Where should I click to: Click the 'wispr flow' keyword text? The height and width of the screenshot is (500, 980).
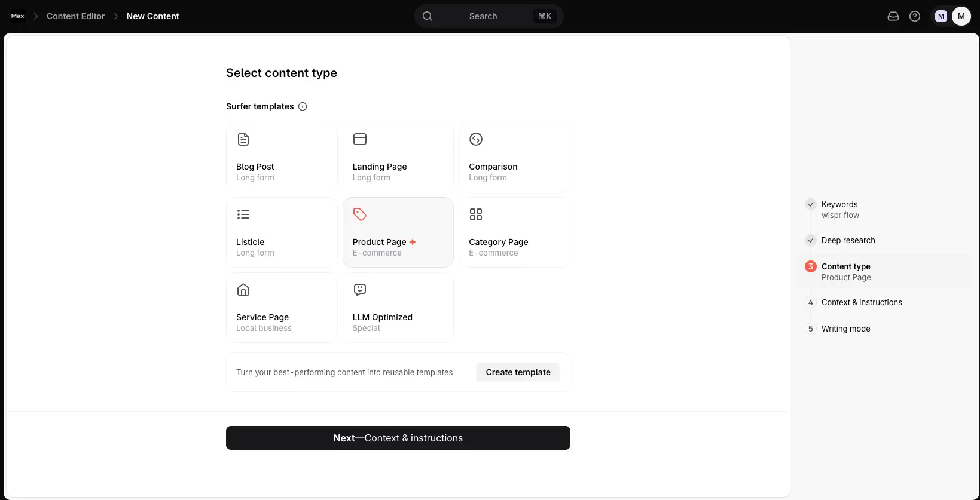point(840,215)
